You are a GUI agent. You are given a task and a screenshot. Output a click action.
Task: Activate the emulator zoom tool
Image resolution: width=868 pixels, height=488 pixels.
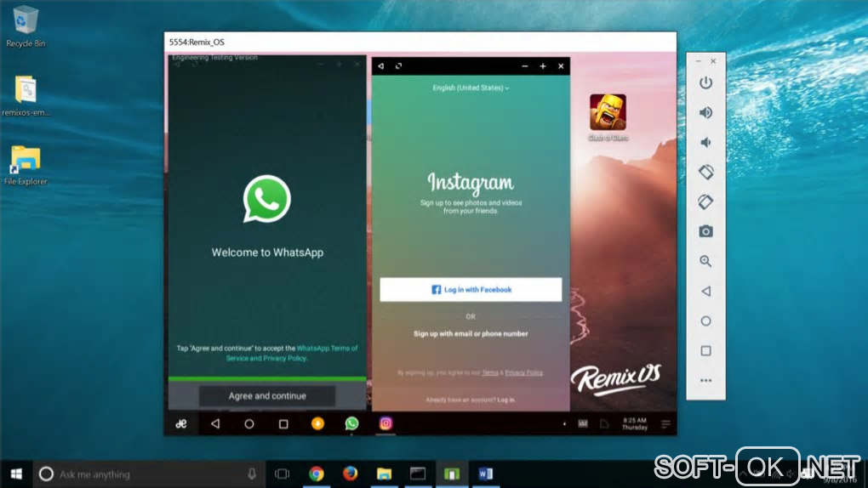coord(705,261)
